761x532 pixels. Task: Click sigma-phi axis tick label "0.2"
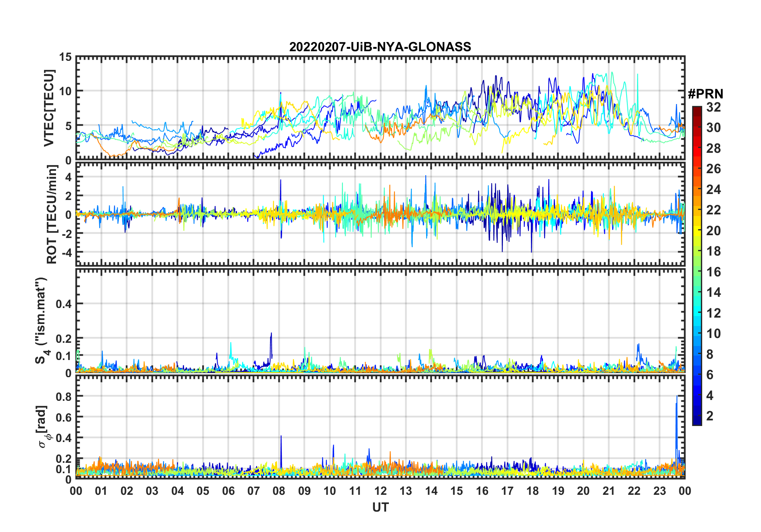click(x=64, y=459)
